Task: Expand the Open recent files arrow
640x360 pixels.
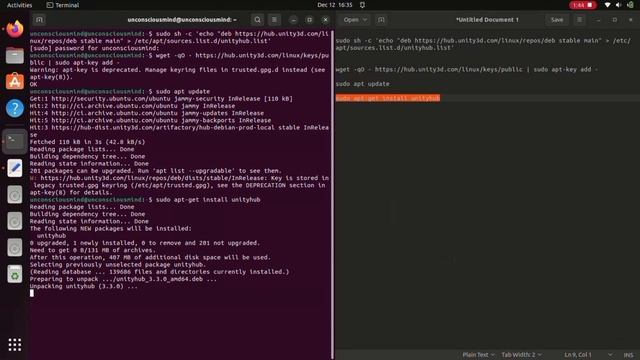Action: click(x=365, y=20)
